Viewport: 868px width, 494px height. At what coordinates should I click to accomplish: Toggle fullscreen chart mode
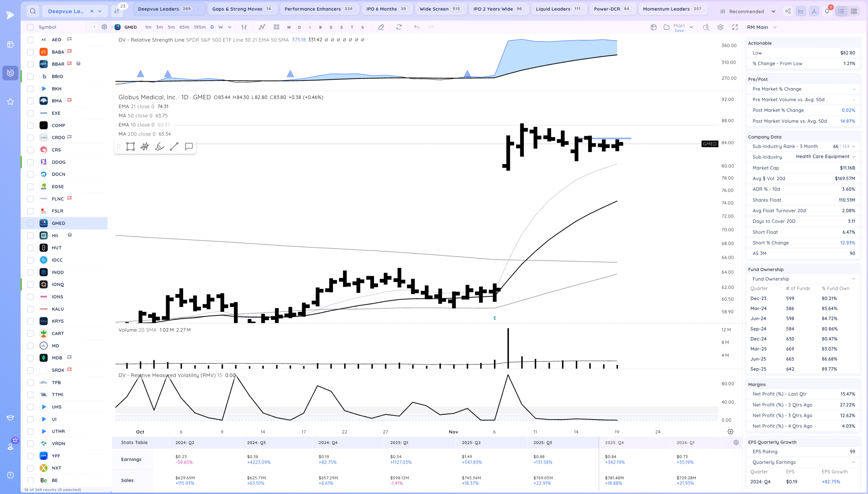tap(735, 27)
